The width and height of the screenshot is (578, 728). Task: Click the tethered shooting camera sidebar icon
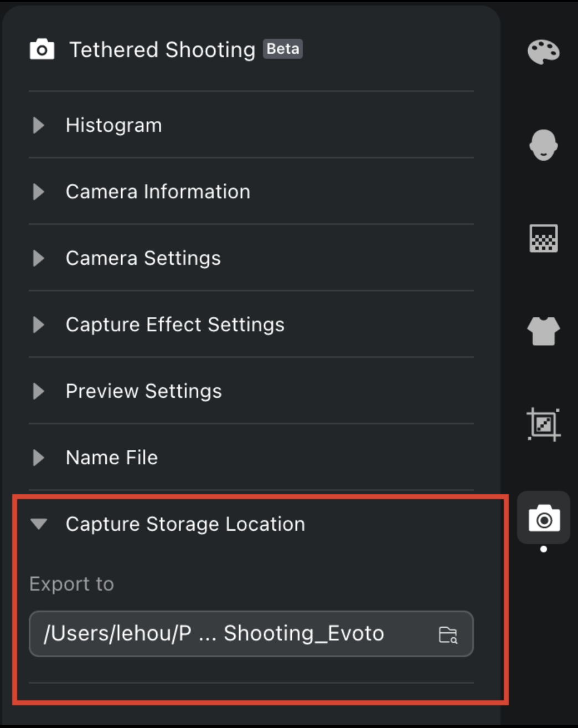point(544,519)
